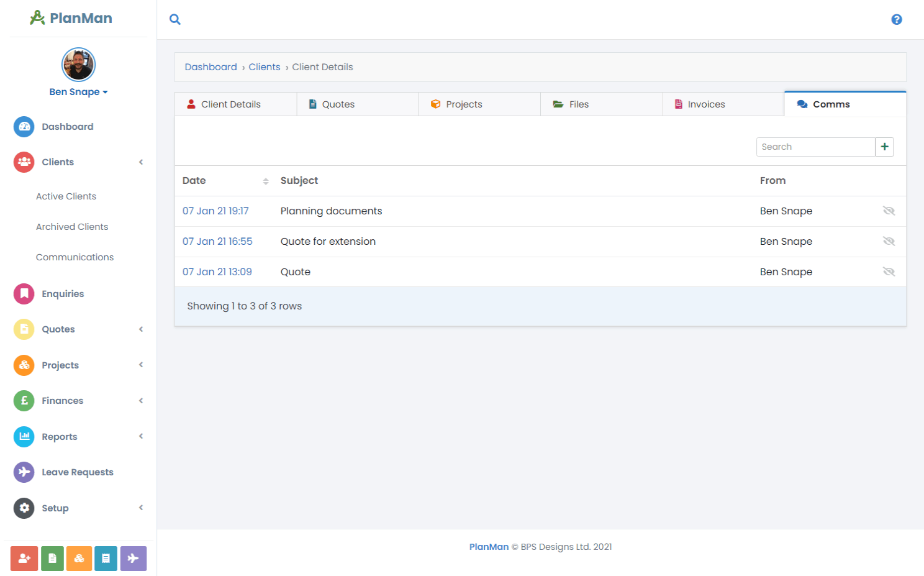The height and width of the screenshot is (576, 924).
Task: Click the From column header
Action: (x=772, y=181)
